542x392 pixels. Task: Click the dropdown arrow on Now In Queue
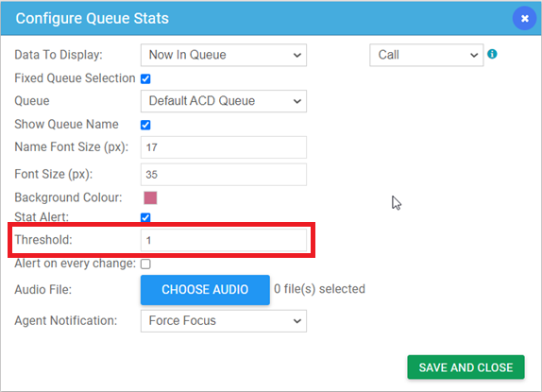point(296,56)
